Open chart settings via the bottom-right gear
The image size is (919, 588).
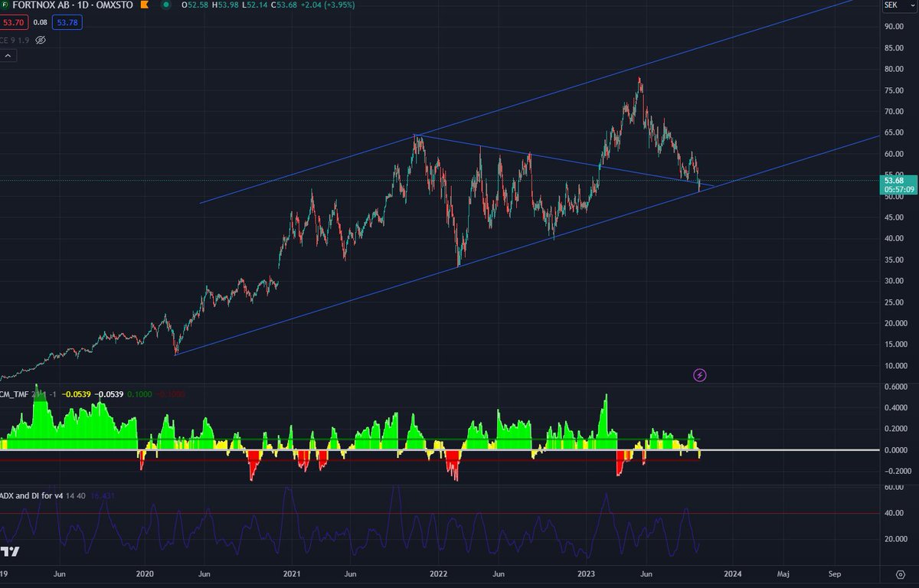click(901, 573)
